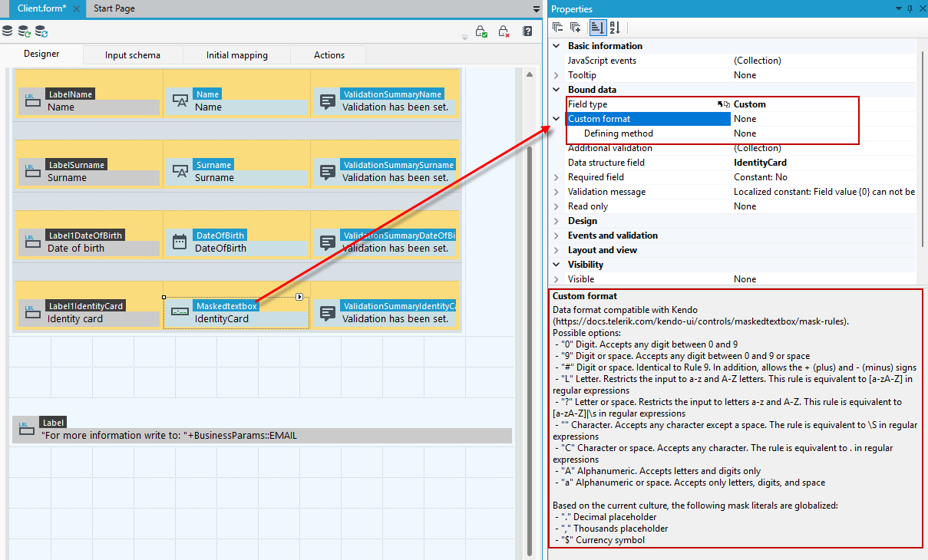The width and height of the screenshot is (928, 560).
Task: Open the Input schema tab
Action: click(133, 55)
